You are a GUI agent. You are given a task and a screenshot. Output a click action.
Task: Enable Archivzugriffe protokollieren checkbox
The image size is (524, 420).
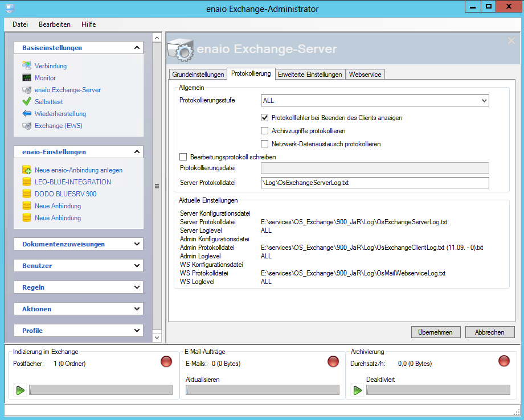tap(265, 131)
